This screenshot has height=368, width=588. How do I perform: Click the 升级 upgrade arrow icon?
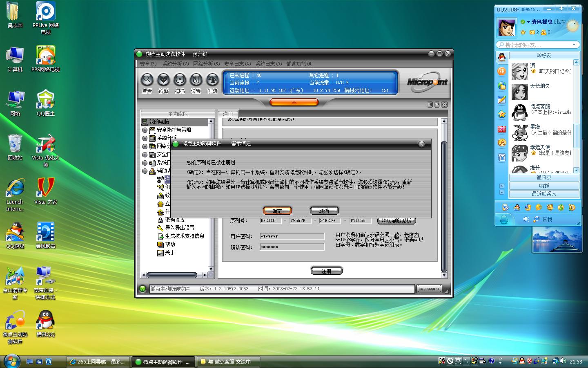click(212, 79)
